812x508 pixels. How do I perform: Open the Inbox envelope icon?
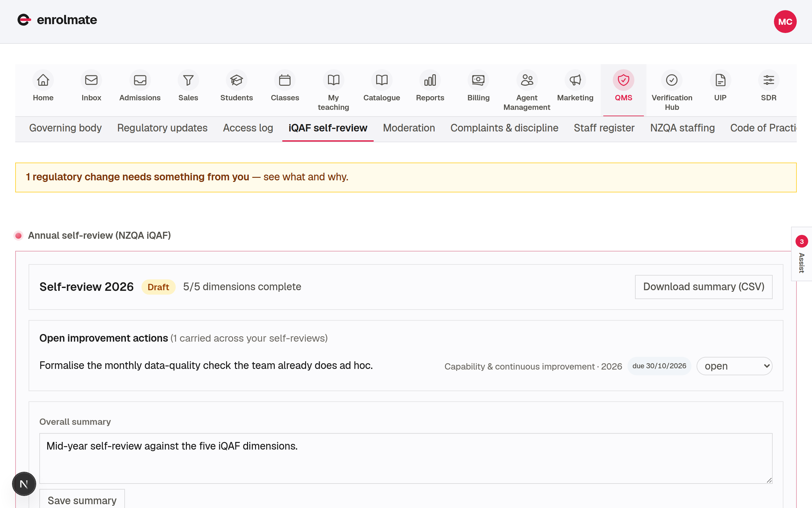pyautogui.click(x=91, y=80)
